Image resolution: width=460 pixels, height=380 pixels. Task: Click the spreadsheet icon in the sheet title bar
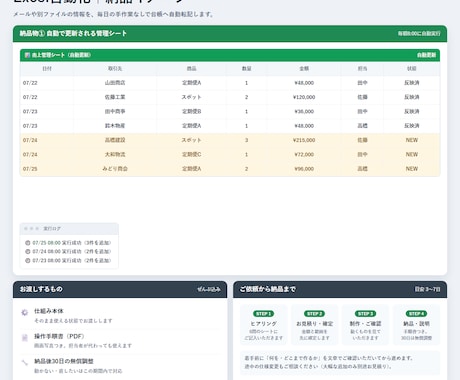pyautogui.click(x=27, y=55)
